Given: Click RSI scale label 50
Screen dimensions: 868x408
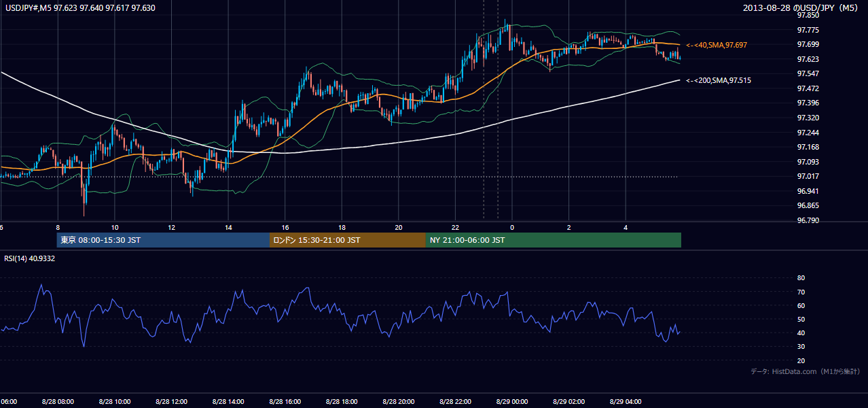Looking at the screenshot, I should click(x=801, y=319).
